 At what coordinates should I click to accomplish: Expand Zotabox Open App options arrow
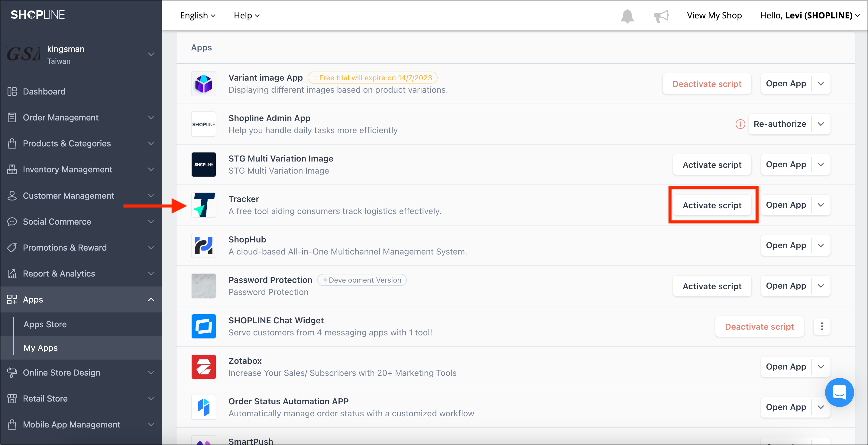821,367
